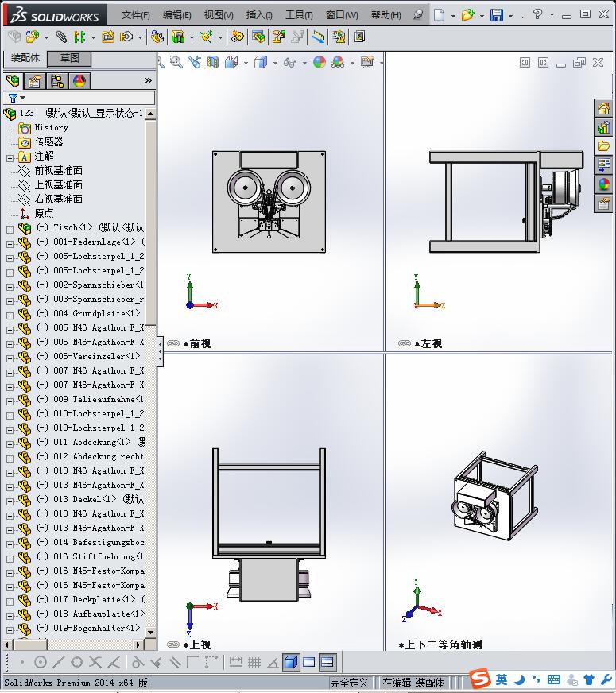The width and height of the screenshot is (616, 693).
Task: Open the 工具(T) menu
Action: (299, 15)
